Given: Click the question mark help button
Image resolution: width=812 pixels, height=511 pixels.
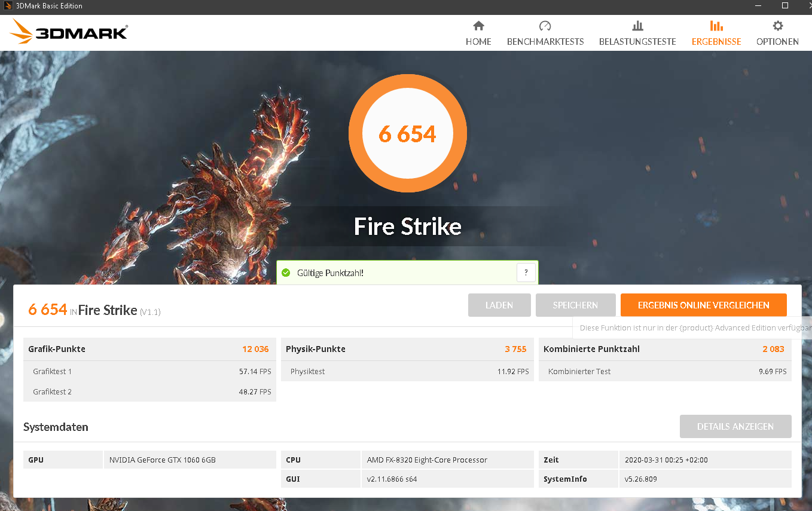Looking at the screenshot, I should 526,273.
